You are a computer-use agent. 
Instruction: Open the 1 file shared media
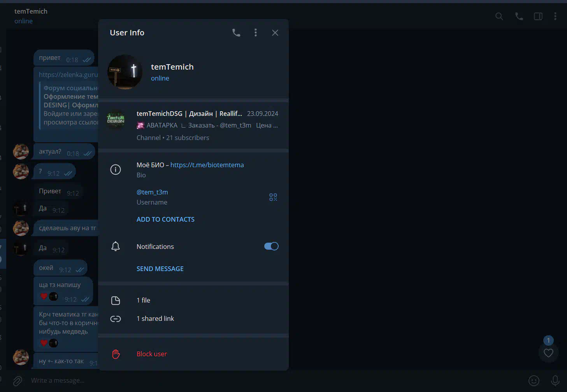pos(193,300)
